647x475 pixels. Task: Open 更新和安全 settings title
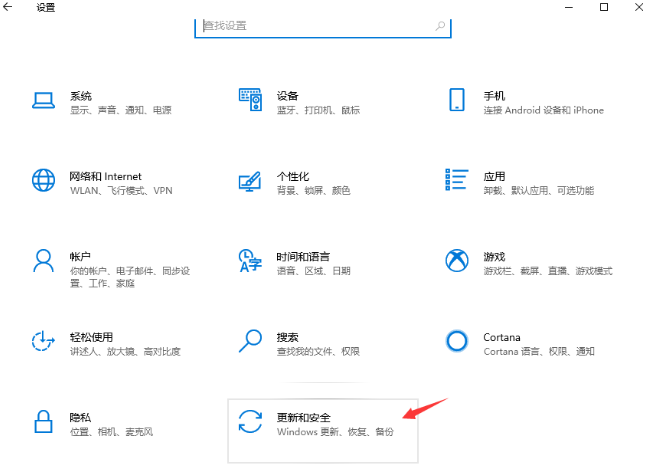[304, 418]
